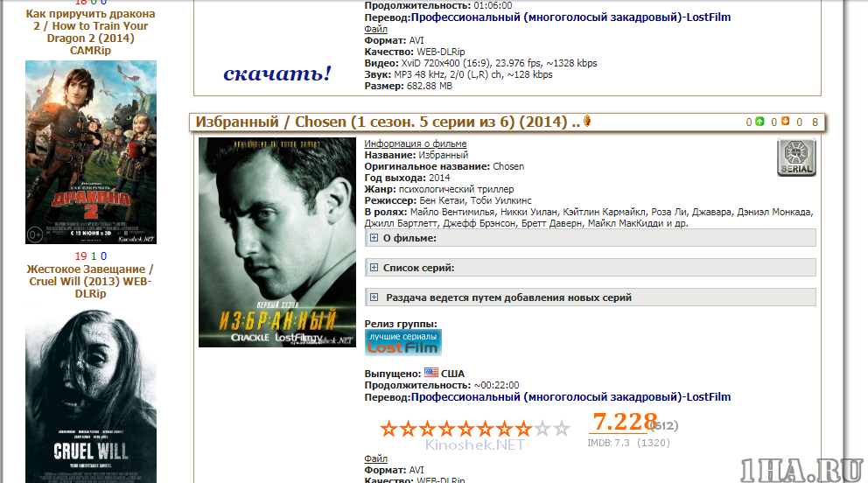Click the USA flag icon
The height and width of the screenshot is (483, 868).
[x=430, y=373]
